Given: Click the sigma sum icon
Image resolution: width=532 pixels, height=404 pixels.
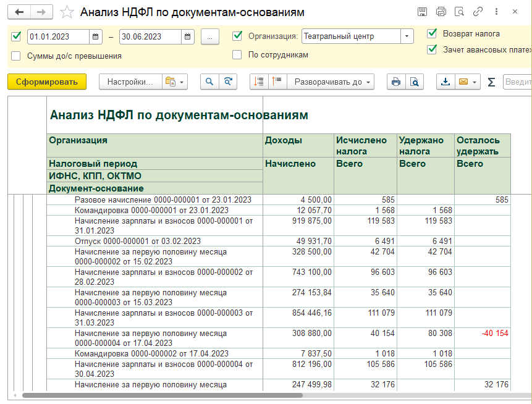Looking at the screenshot, I should pos(491,82).
